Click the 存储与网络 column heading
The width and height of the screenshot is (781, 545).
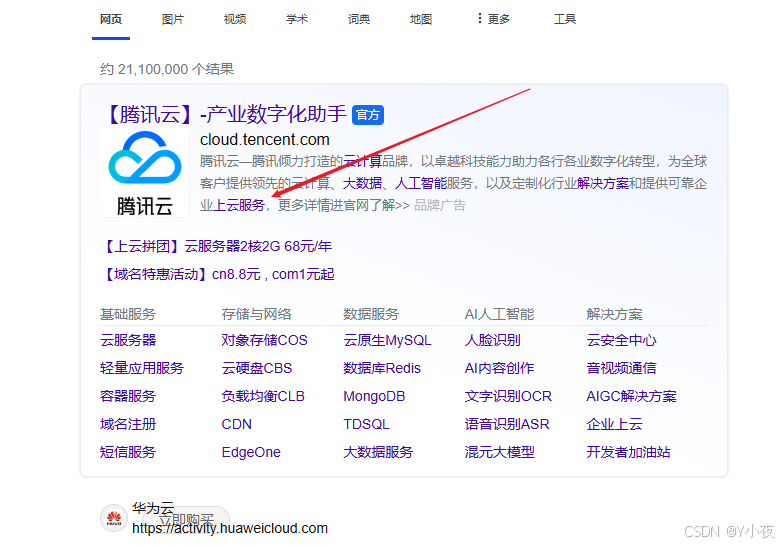pos(257,314)
